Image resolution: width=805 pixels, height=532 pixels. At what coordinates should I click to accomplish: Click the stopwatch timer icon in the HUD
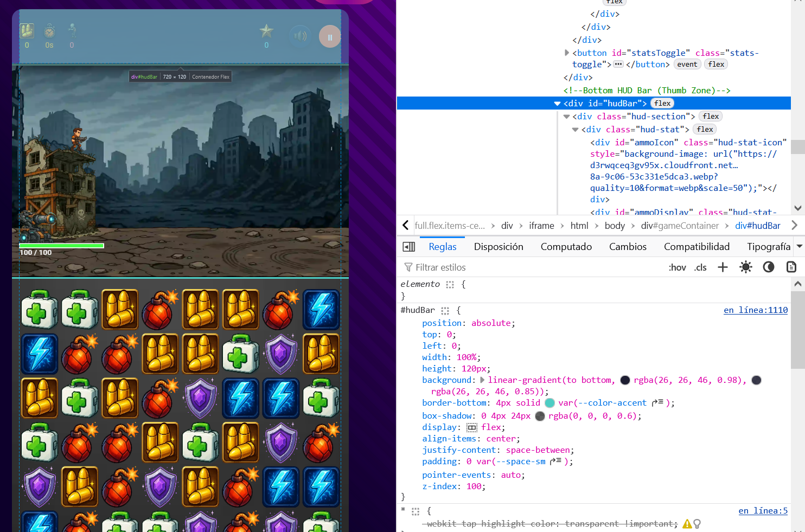(x=49, y=31)
